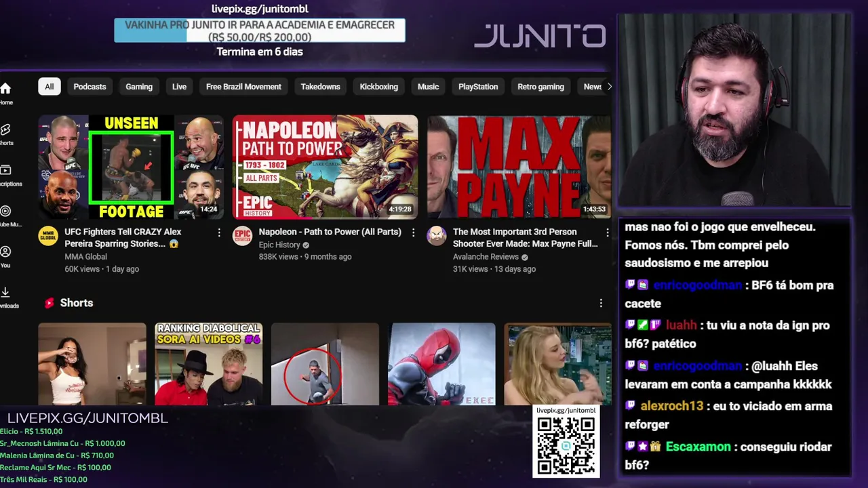Click the Elicio - R$ 1.510,00 donor entry

click(31, 431)
